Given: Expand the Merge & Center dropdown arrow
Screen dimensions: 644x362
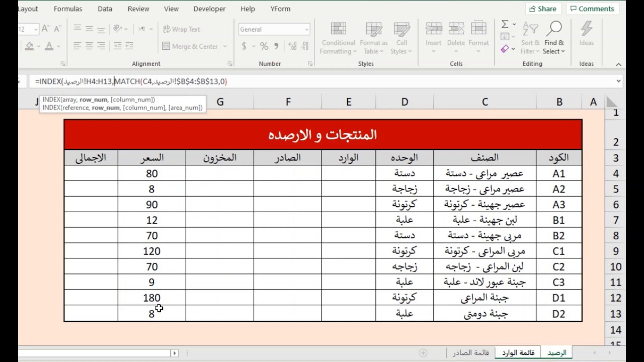Looking at the screenshot, I should pos(225,46).
